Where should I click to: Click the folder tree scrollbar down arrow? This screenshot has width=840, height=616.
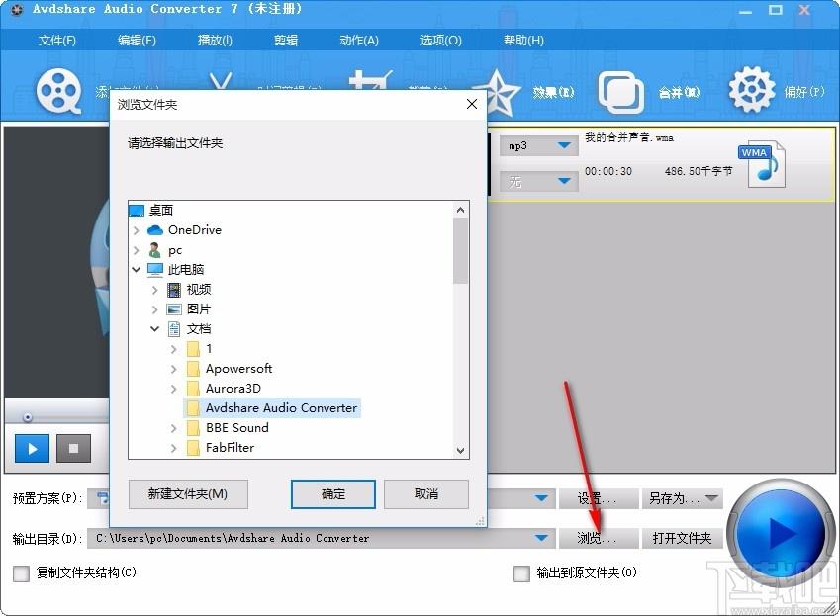point(461,451)
